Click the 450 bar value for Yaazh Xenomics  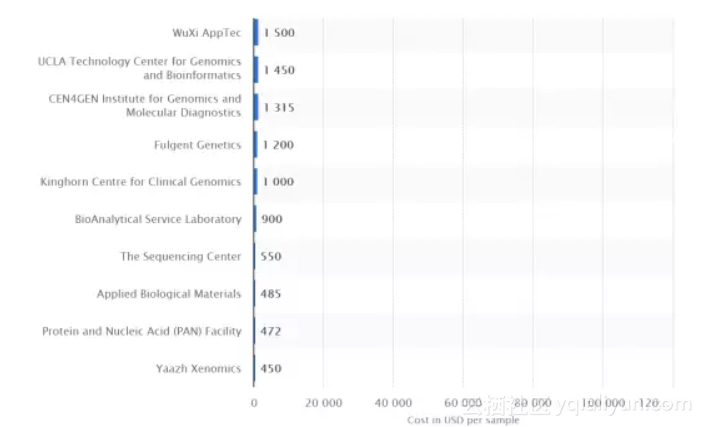click(271, 368)
